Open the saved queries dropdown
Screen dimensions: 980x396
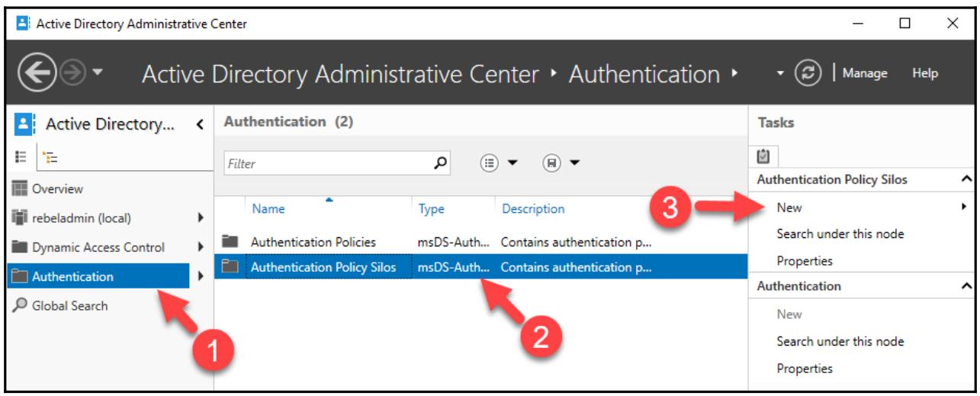coord(561,163)
